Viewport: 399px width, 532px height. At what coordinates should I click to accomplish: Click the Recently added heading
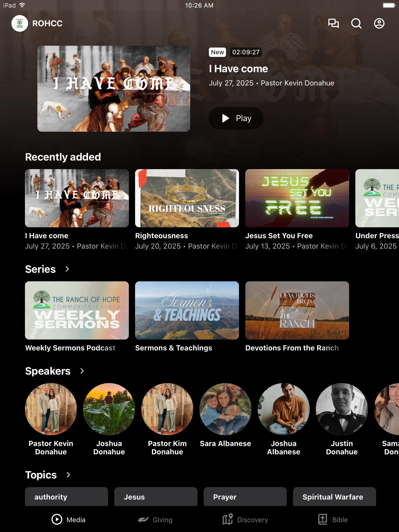click(63, 157)
